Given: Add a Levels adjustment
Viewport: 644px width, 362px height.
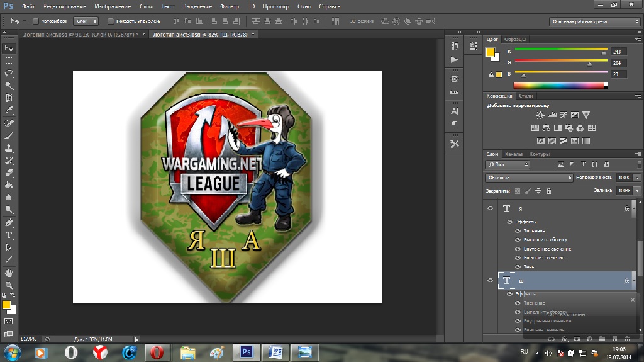Looking at the screenshot, I should pyautogui.click(x=552, y=115).
